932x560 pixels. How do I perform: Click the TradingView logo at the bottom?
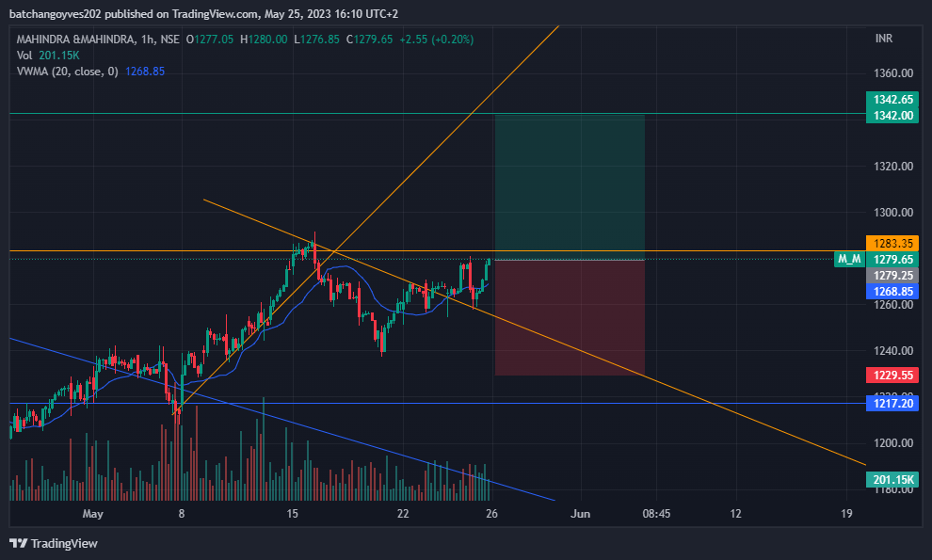coord(54,543)
